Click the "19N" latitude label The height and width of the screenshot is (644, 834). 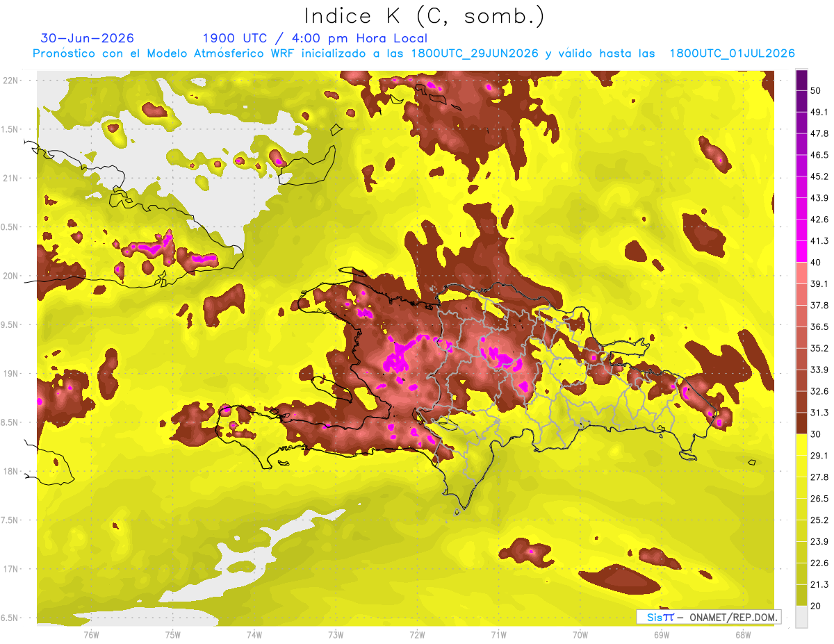pyautogui.click(x=10, y=374)
